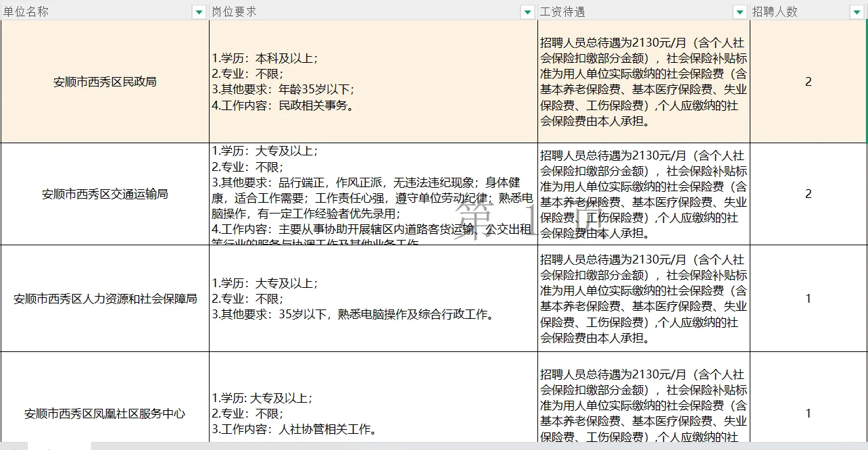
Task: Open filter dropdown for 招聘人数 column
Action: (x=857, y=12)
